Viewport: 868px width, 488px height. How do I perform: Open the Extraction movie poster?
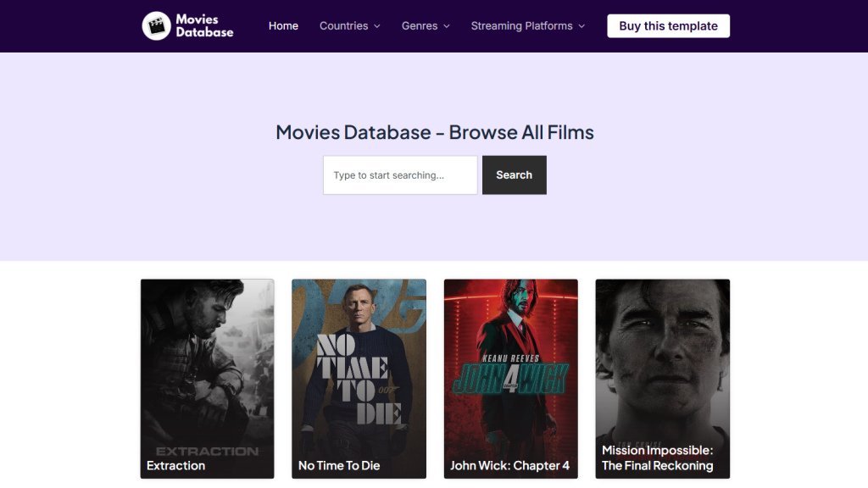point(207,364)
